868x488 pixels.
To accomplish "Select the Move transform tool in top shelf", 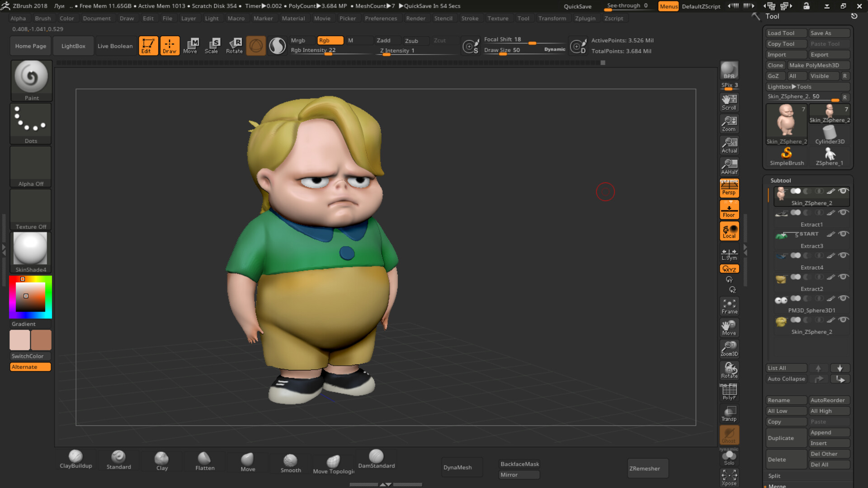I will (190, 46).
